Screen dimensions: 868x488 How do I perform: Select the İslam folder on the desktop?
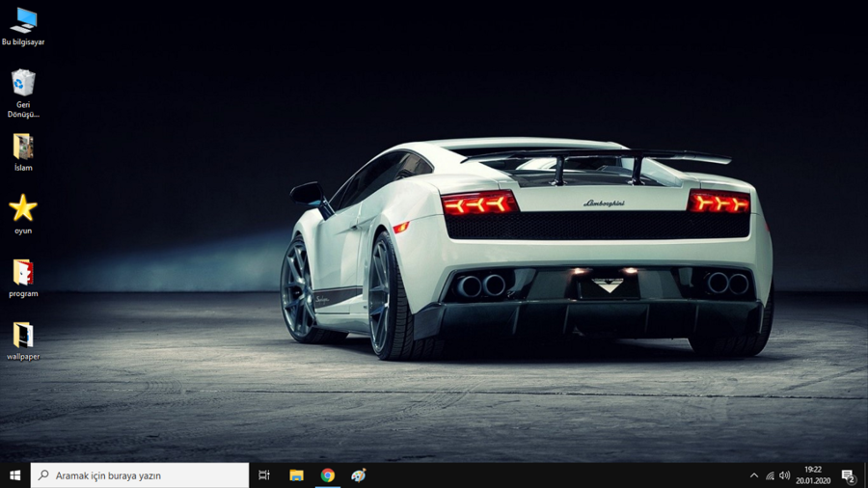[x=23, y=147]
